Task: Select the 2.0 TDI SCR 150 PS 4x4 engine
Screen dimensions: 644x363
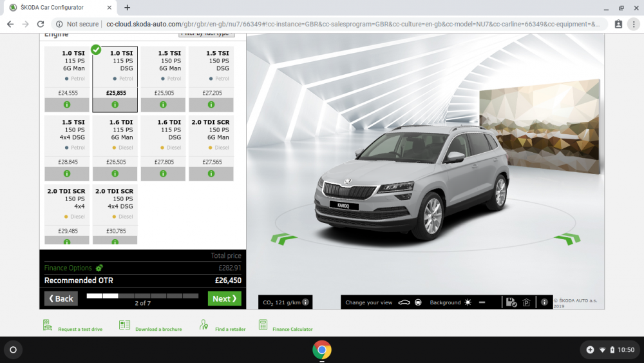Action: pyautogui.click(x=67, y=210)
